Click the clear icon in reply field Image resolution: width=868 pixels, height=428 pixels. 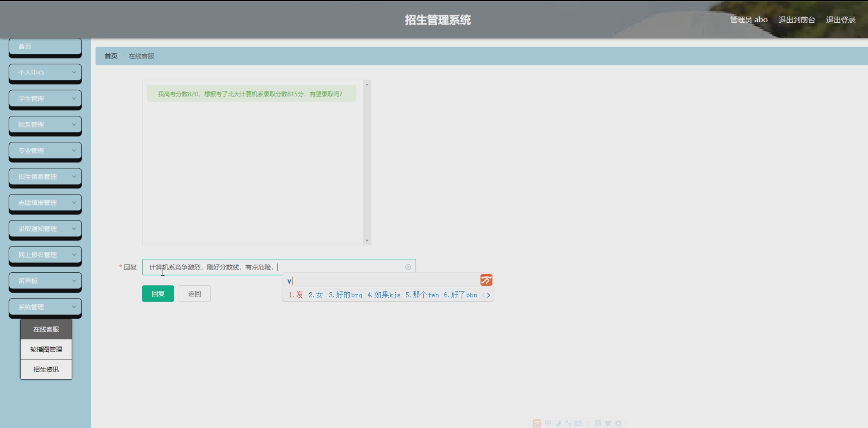408,267
